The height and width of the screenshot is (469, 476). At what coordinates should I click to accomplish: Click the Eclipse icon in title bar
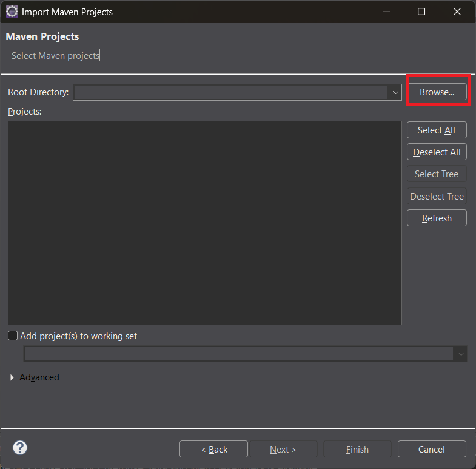[x=12, y=12]
